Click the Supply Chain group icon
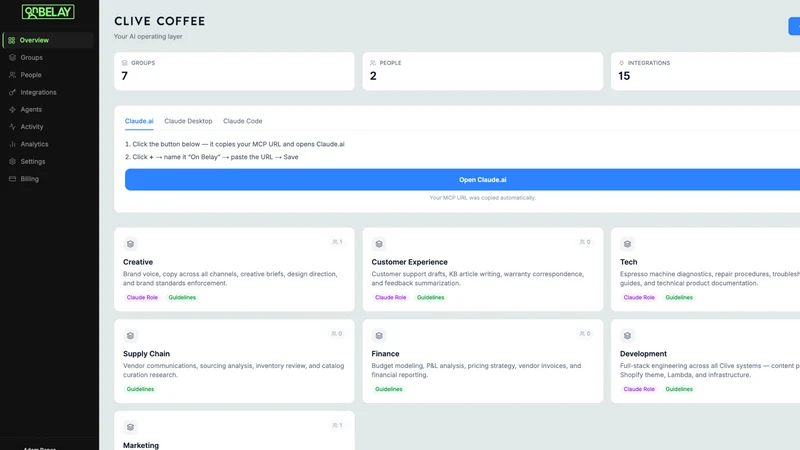Viewport: 800px width, 450px height. pyautogui.click(x=130, y=336)
